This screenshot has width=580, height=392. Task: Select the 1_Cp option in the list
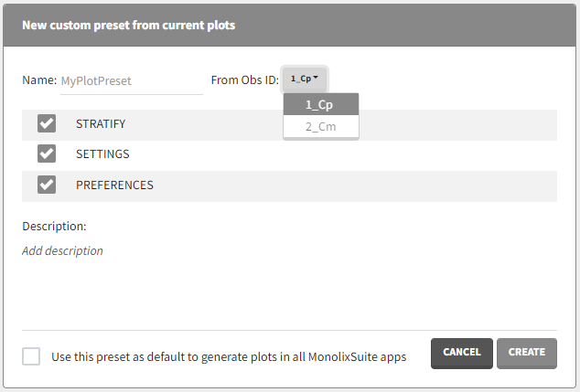(320, 105)
